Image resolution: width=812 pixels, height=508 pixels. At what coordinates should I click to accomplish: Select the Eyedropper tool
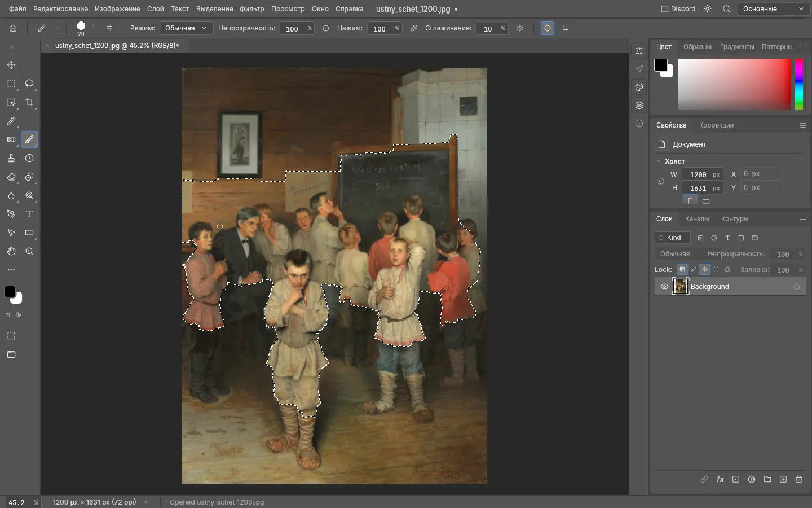tap(11, 121)
